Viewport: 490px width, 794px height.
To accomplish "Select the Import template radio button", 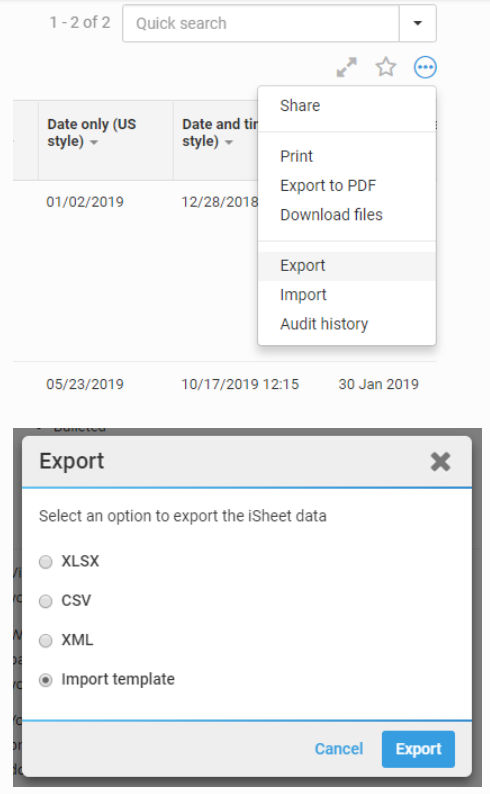I will pyautogui.click(x=46, y=680).
